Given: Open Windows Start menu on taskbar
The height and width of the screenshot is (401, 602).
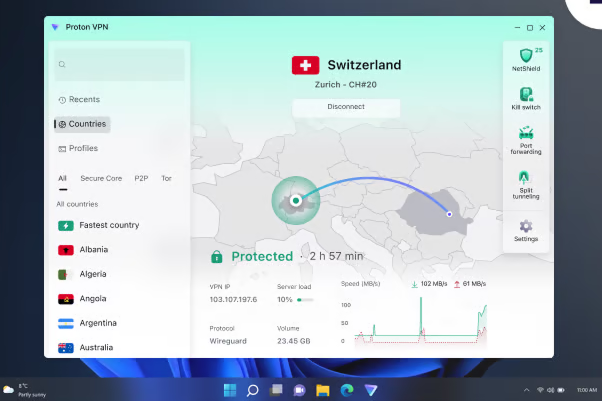Looking at the screenshot, I should click(x=230, y=390).
